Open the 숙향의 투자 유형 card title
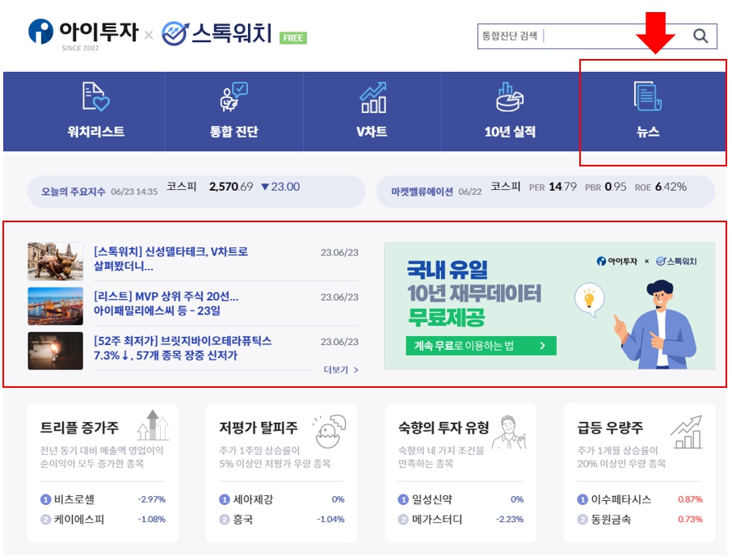Image resolution: width=732 pixels, height=560 pixels. [x=444, y=427]
